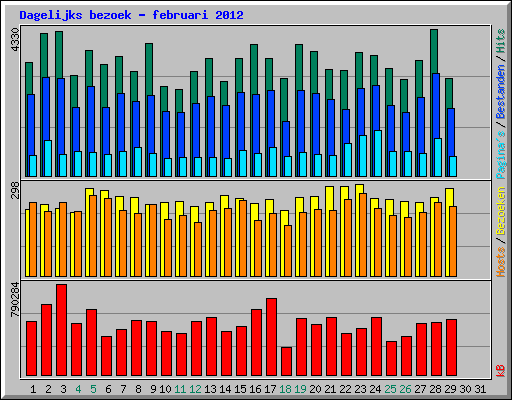512x400 pixels.
Task: Click the orange Hosts bar for day 5
Action: pyautogui.click(x=93, y=236)
